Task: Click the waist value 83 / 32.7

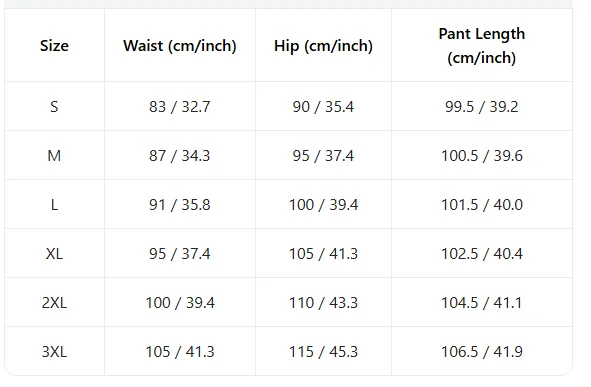Action: [x=180, y=107]
